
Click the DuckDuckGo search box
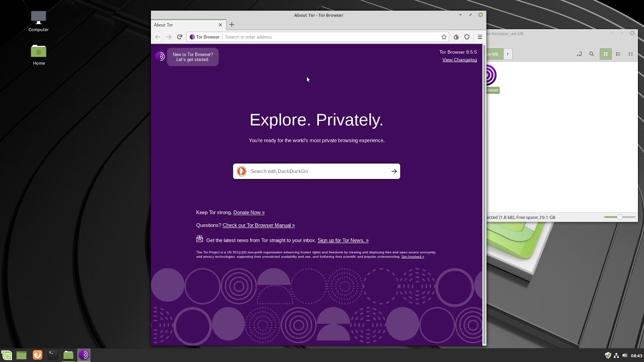[316, 171]
